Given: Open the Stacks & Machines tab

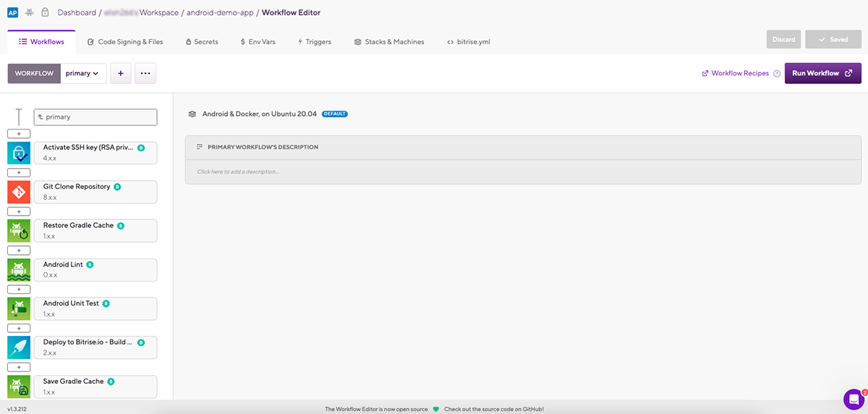Looking at the screenshot, I should tap(389, 42).
